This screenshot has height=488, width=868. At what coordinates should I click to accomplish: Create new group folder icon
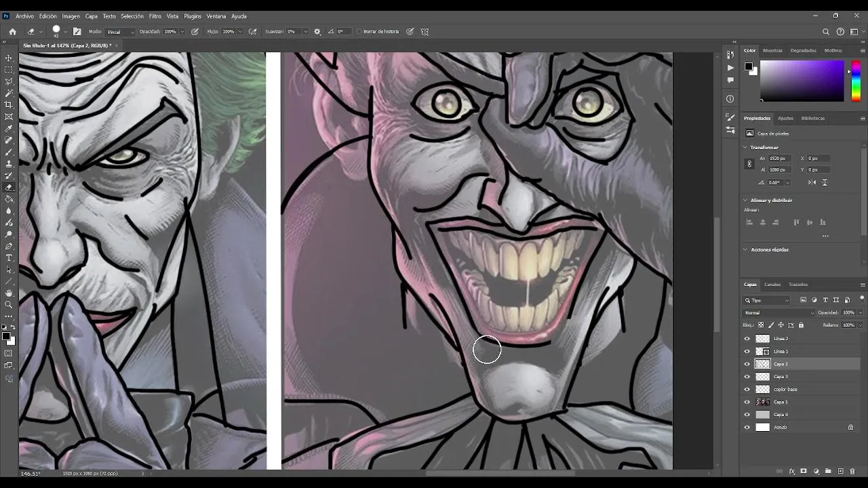(x=828, y=471)
